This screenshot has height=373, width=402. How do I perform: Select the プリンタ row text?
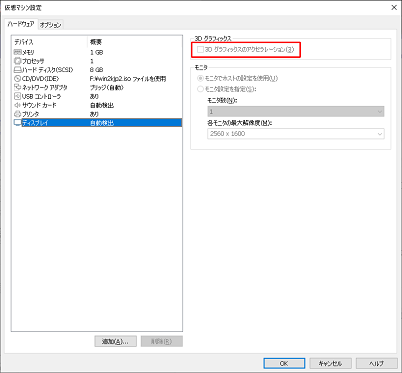point(31,114)
